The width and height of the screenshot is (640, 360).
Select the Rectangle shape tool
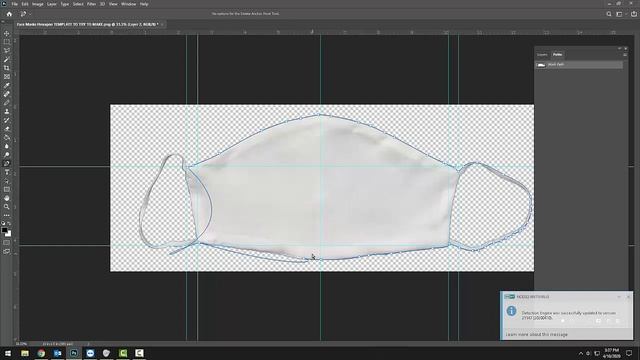point(7,189)
